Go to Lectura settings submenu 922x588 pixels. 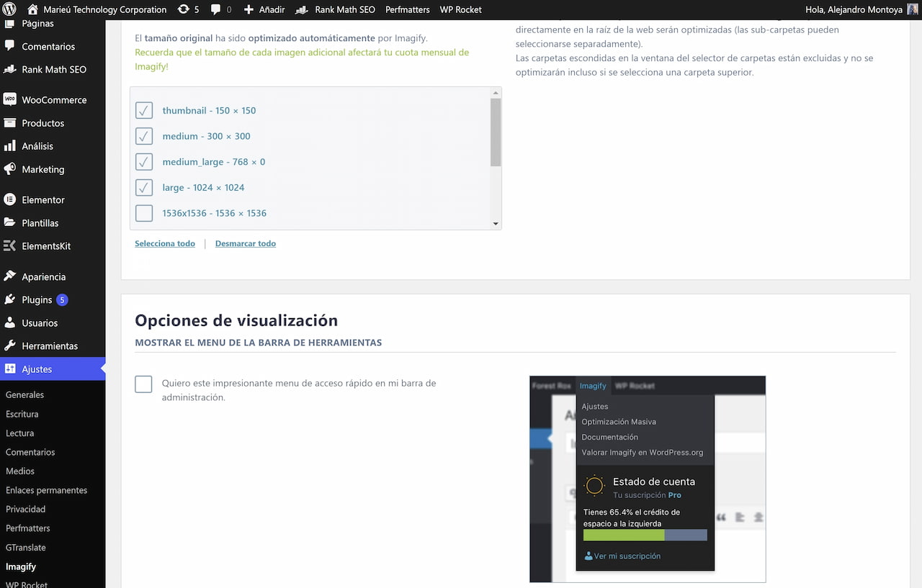click(19, 433)
